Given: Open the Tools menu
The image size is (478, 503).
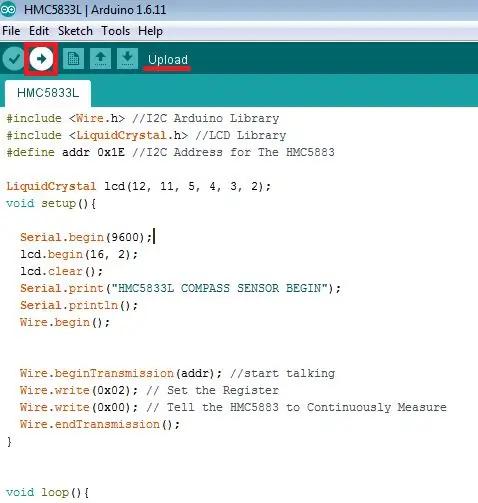Looking at the screenshot, I should pyautogui.click(x=116, y=31).
